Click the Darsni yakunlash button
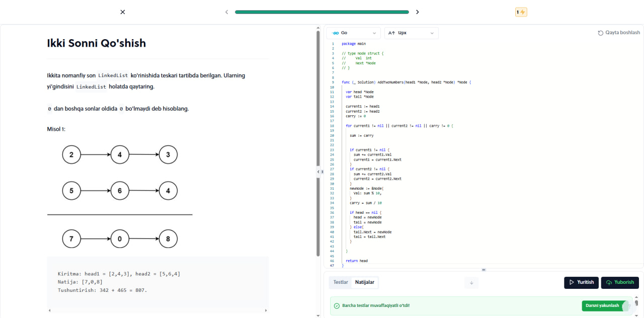The height and width of the screenshot is (318, 644). pyautogui.click(x=605, y=305)
